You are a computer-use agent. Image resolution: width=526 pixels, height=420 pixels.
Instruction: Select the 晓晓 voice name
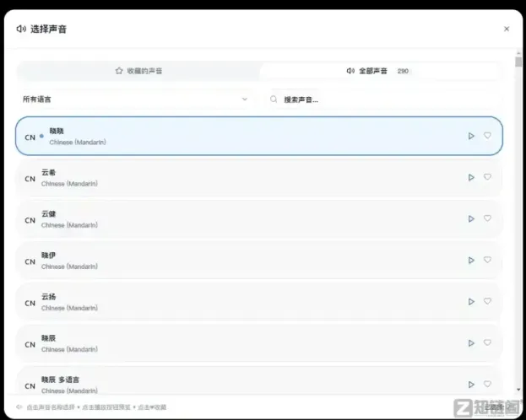(57, 131)
